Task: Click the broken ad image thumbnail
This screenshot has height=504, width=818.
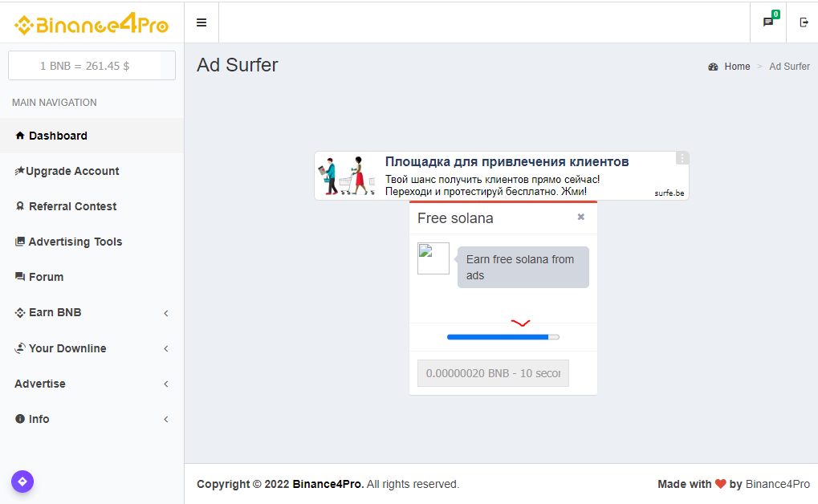Action: pyautogui.click(x=433, y=258)
